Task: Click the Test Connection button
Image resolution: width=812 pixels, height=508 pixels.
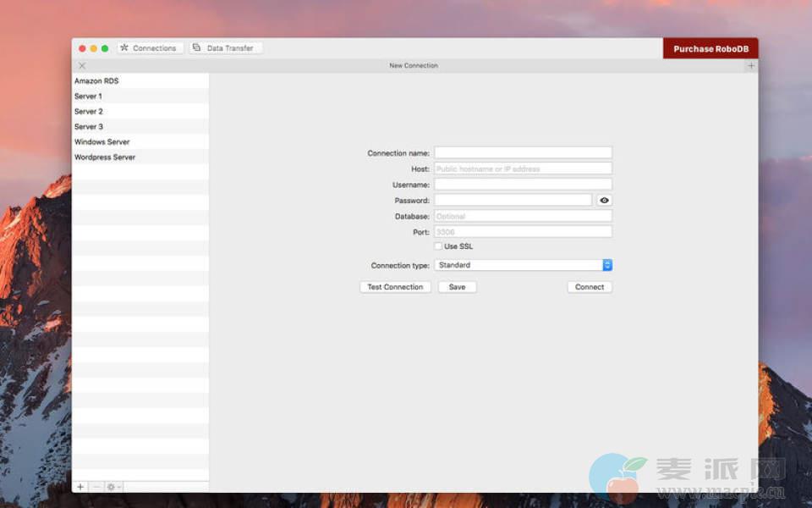Action: point(395,287)
